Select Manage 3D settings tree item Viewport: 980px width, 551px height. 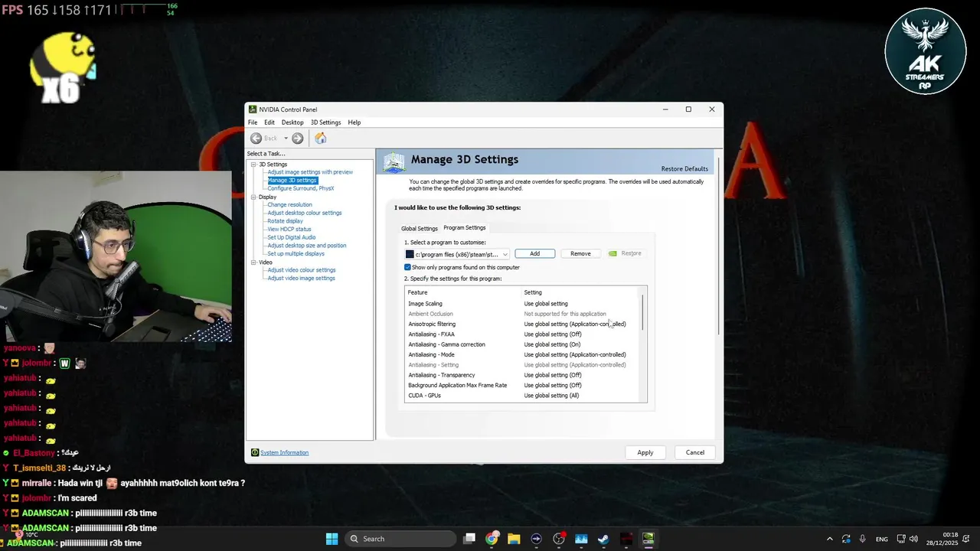pos(292,180)
